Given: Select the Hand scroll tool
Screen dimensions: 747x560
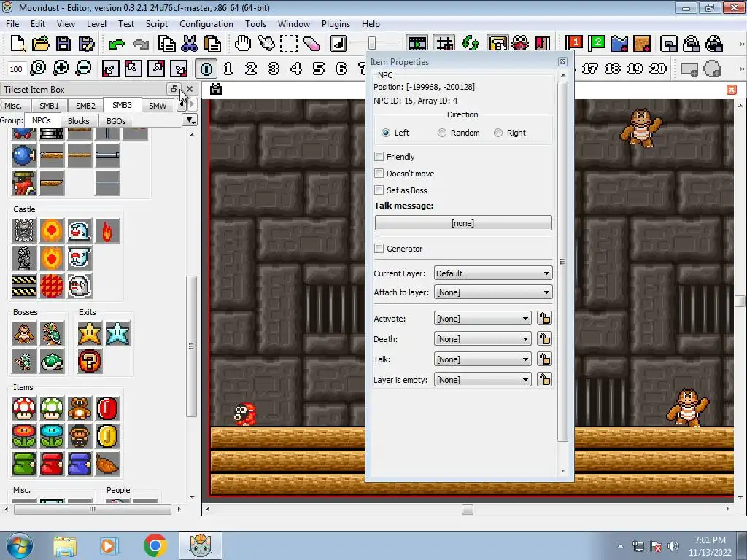Looking at the screenshot, I should (x=243, y=44).
